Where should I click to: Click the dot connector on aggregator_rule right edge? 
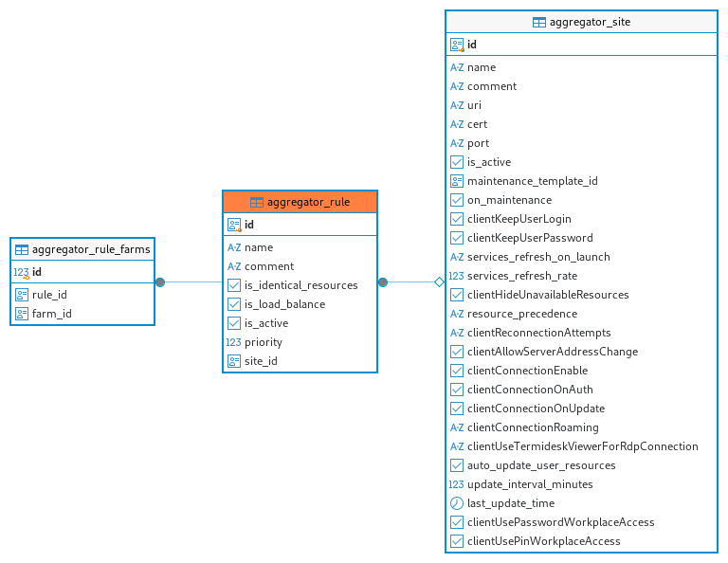(x=383, y=282)
